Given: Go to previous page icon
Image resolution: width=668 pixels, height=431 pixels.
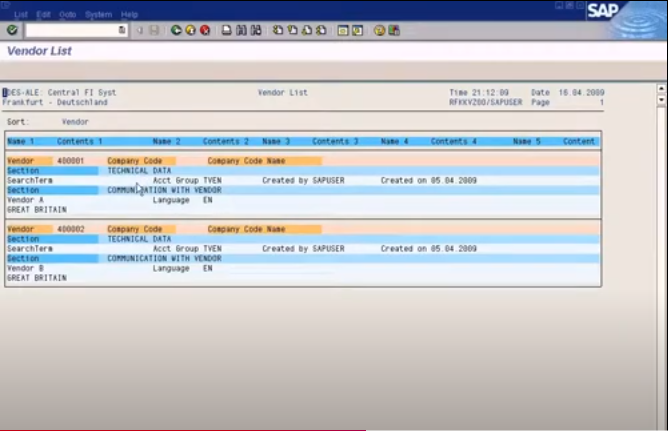Looking at the screenshot, I should coord(292,30).
